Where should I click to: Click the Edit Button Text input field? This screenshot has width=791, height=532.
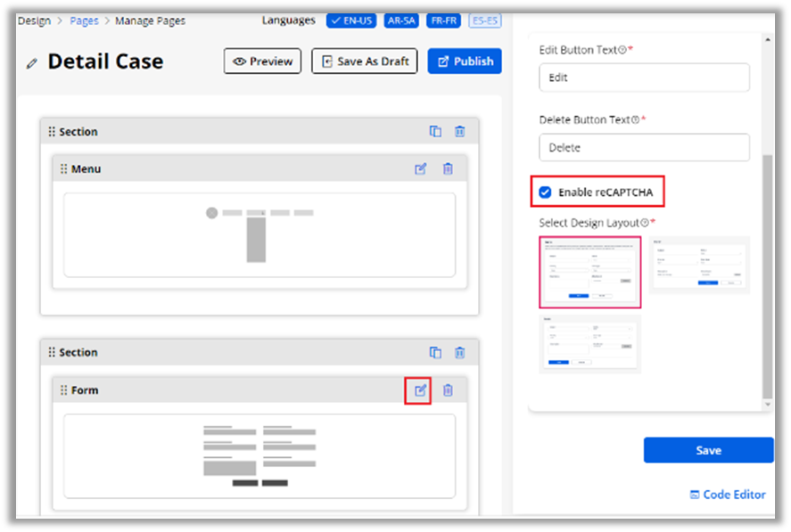tap(644, 78)
